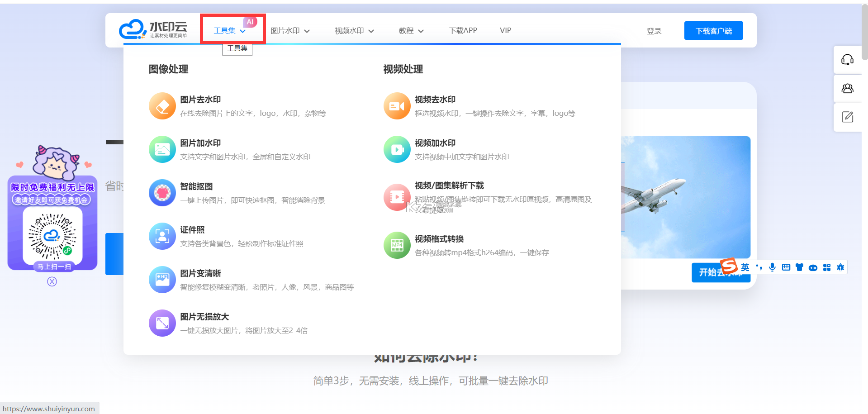Screen dimensions: 868x414
Task: Open the Sogou toolbox grid icon
Action: click(827, 267)
